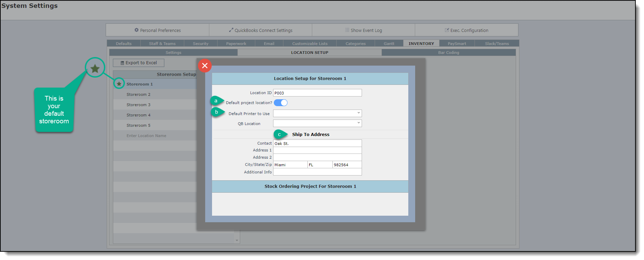
Task: Open Exec. Configuration
Action: tap(467, 30)
